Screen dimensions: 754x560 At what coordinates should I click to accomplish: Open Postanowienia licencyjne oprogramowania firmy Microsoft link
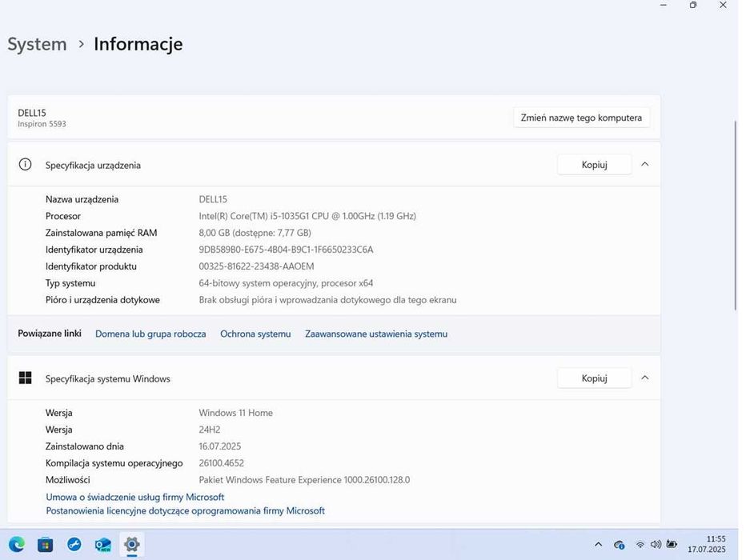[x=185, y=510]
